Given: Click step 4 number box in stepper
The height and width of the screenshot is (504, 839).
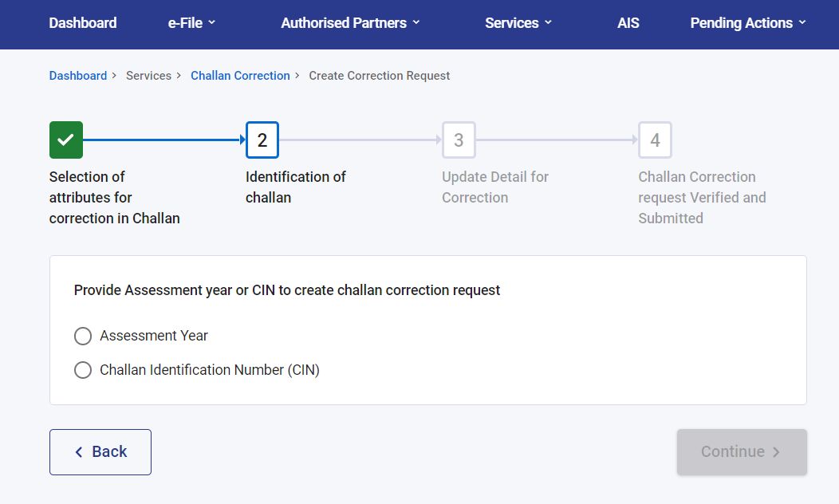Looking at the screenshot, I should [x=655, y=140].
